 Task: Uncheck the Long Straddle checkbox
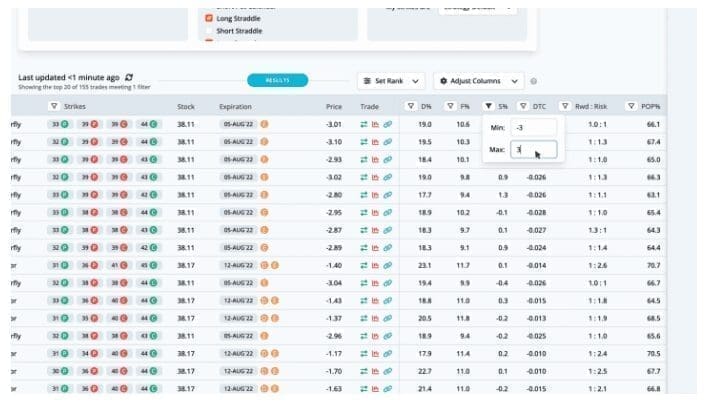208,18
